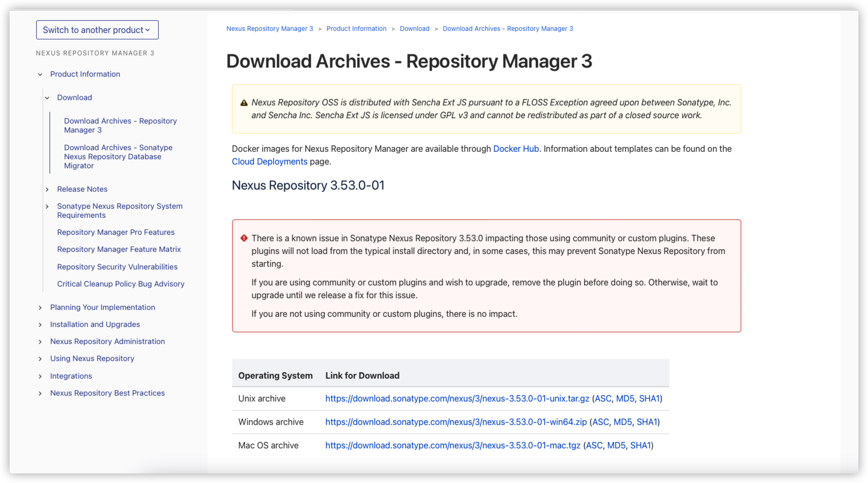Download the nexus-3.53.0-01-mac.tgz archive
868x483 pixels.
[453, 445]
